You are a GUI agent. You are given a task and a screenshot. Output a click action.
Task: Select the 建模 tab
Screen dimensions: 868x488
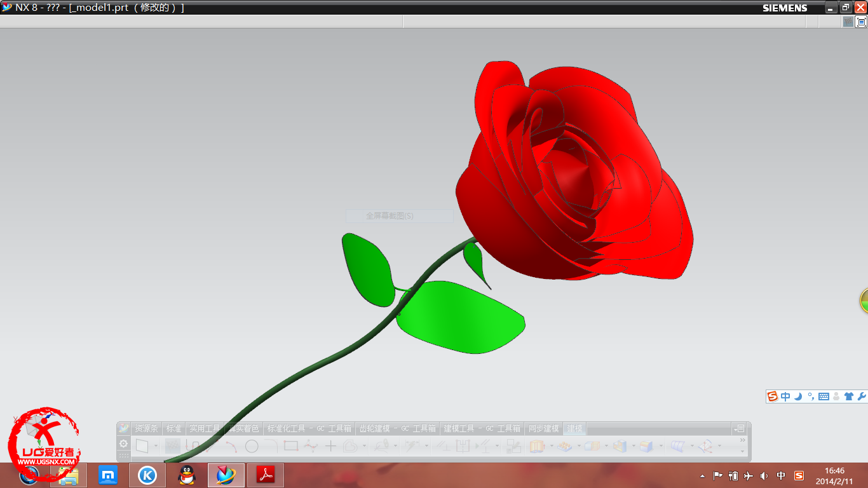(574, 428)
